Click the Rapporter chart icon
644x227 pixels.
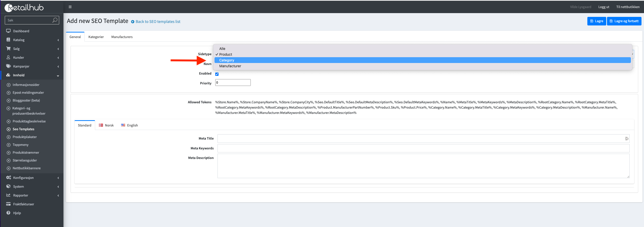point(8,195)
